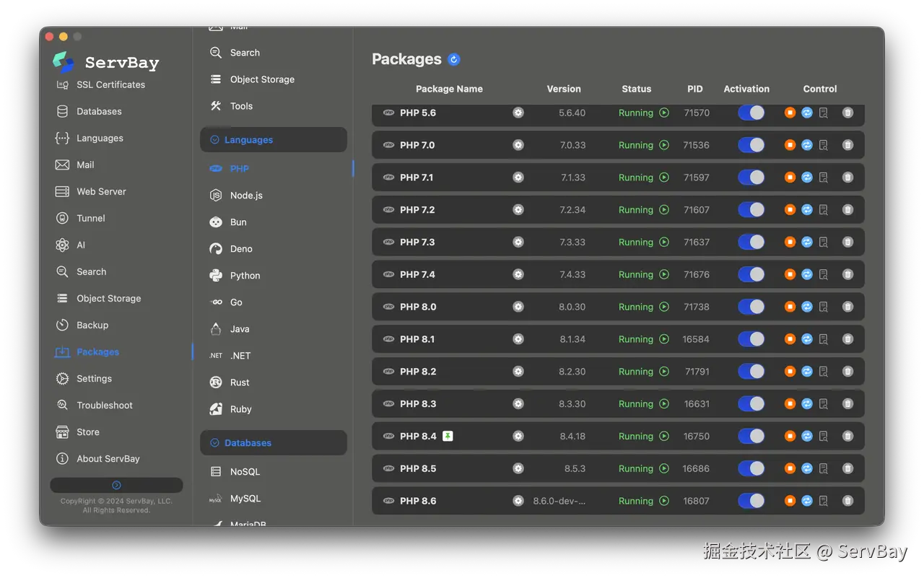Open settings gear for PHP 8.3
The image size is (924, 578).
(x=518, y=404)
